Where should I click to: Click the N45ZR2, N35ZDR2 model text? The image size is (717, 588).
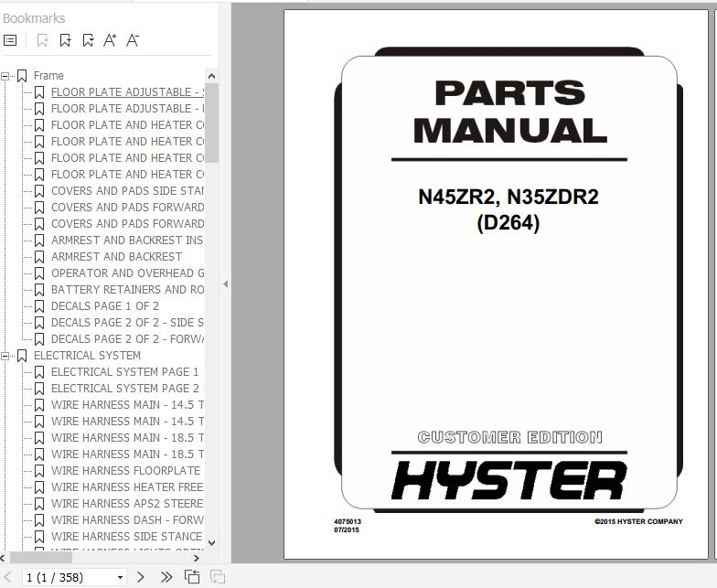pyautogui.click(x=508, y=198)
